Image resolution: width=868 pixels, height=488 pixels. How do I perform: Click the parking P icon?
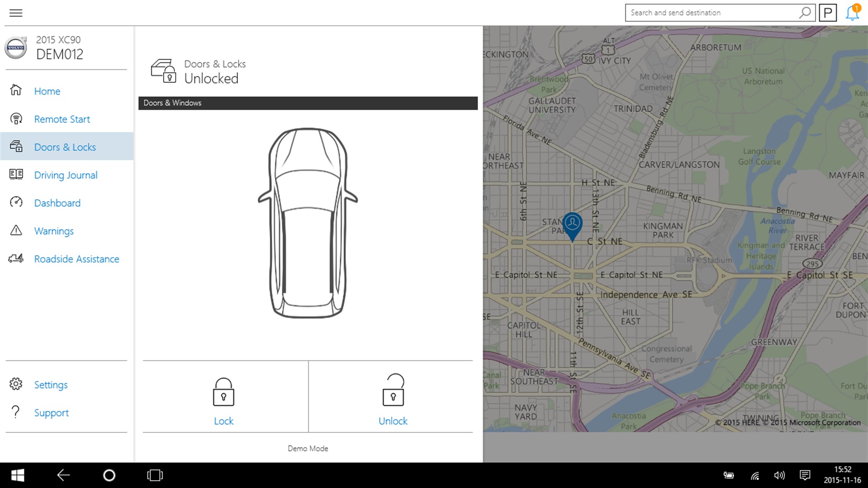coord(828,13)
